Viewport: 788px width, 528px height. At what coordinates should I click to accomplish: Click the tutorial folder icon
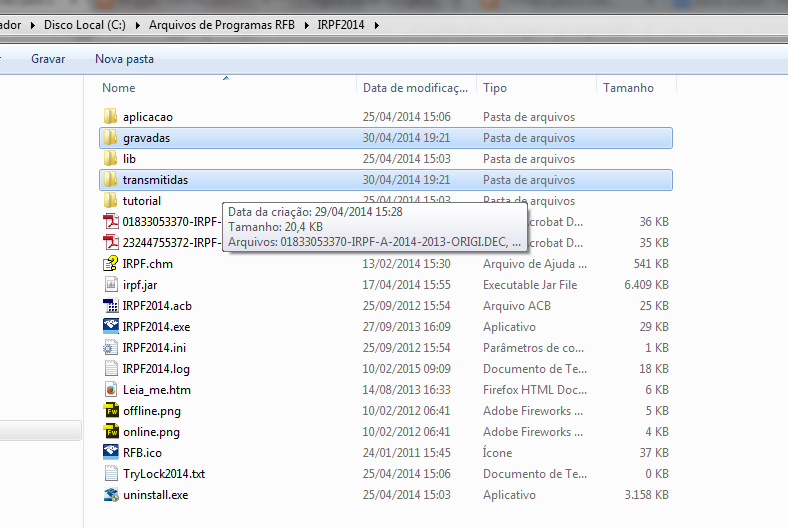pyautogui.click(x=111, y=201)
